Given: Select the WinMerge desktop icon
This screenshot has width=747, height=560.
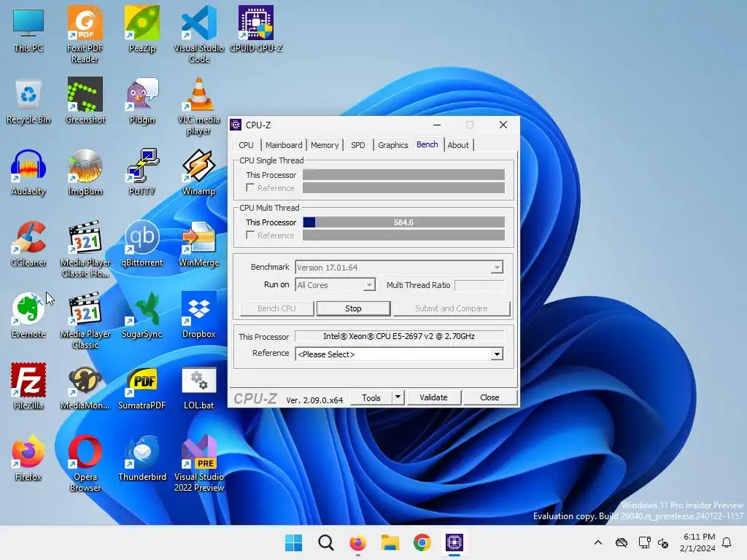Looking at the screenshot, I should point(199,244).
